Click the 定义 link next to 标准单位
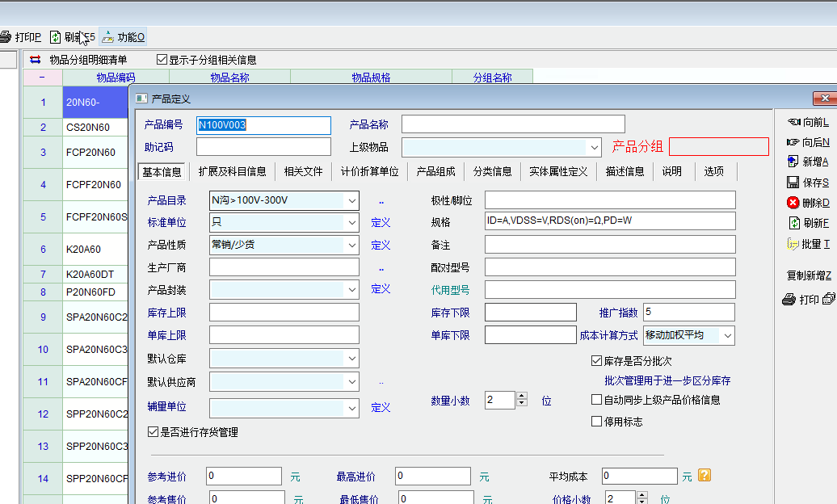This screenshot has width=837, height=504. (x=381, y=222)
